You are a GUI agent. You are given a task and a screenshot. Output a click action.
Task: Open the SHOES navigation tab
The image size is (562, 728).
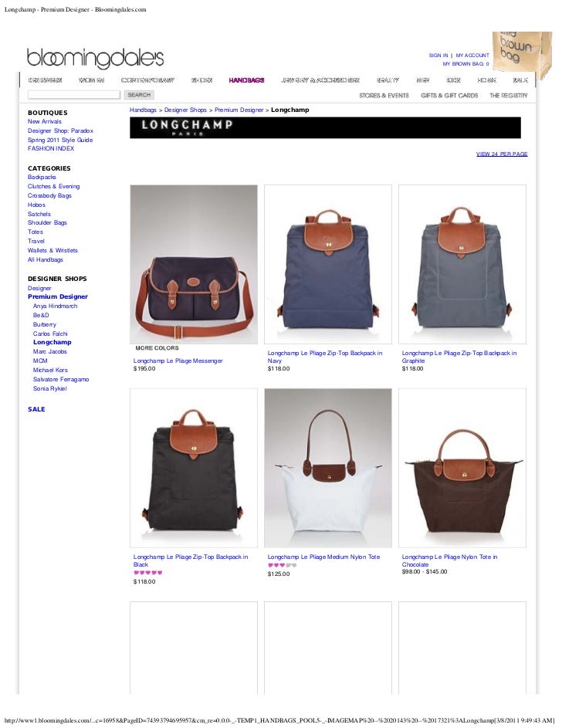[x=202, y=80]
